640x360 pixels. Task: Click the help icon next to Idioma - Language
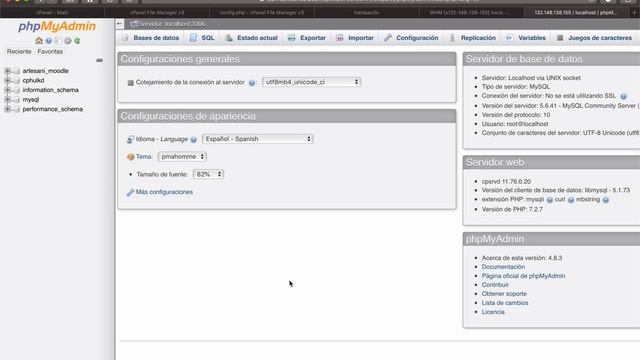pos(193,140)
